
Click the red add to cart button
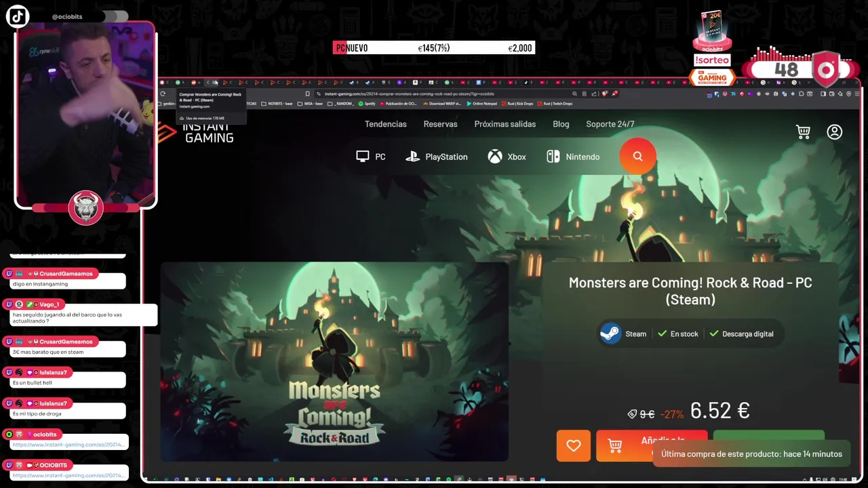(x=652, y=445)
